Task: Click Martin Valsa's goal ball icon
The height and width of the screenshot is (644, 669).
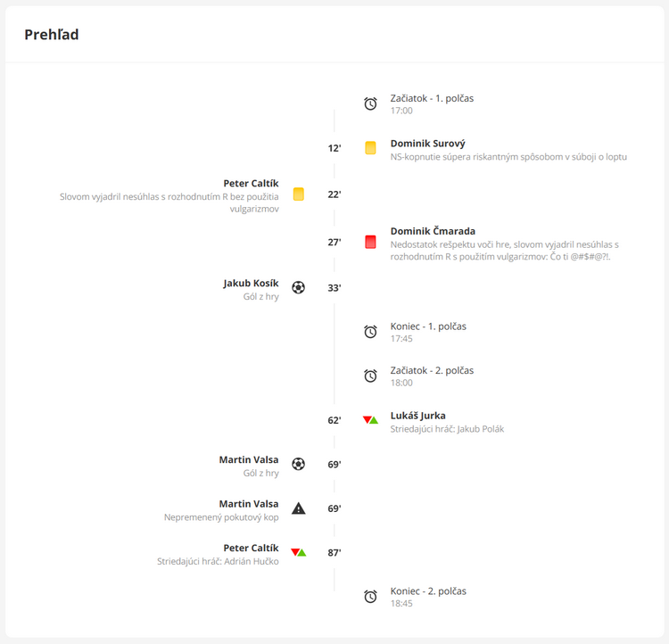Action: [298, 464]
